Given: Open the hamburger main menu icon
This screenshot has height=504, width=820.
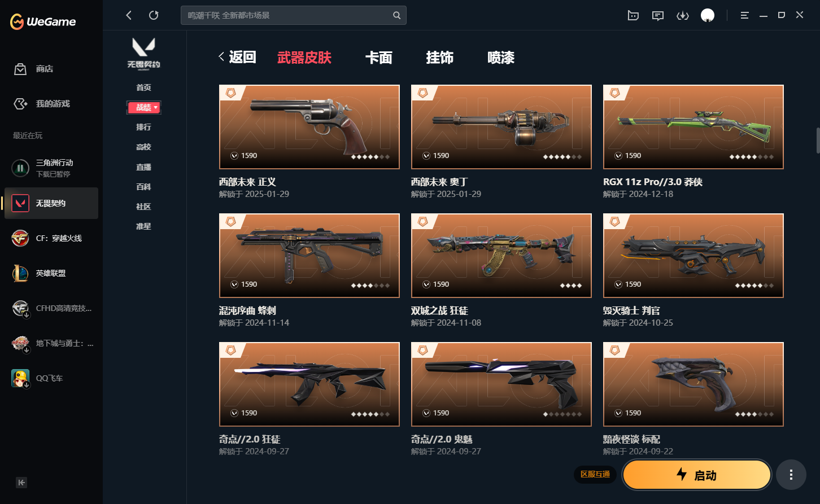Looking at the screenshot, I should tap(745, 15).
